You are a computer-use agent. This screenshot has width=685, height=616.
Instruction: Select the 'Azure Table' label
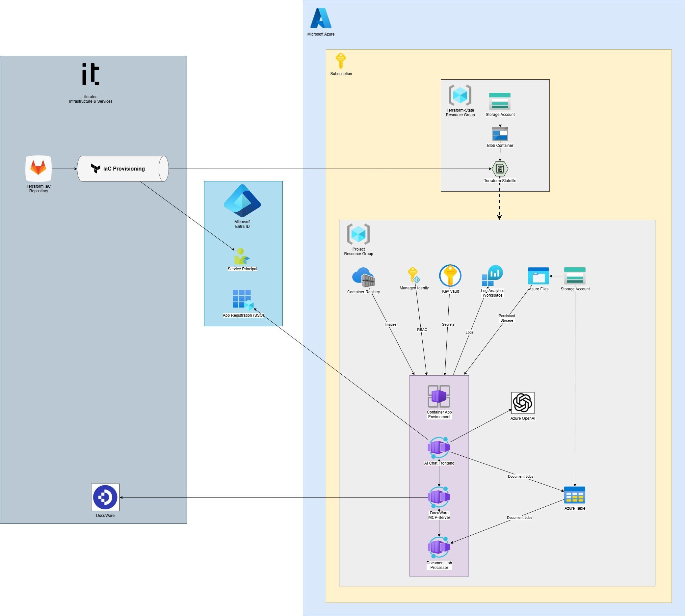(x=575, y=508)
